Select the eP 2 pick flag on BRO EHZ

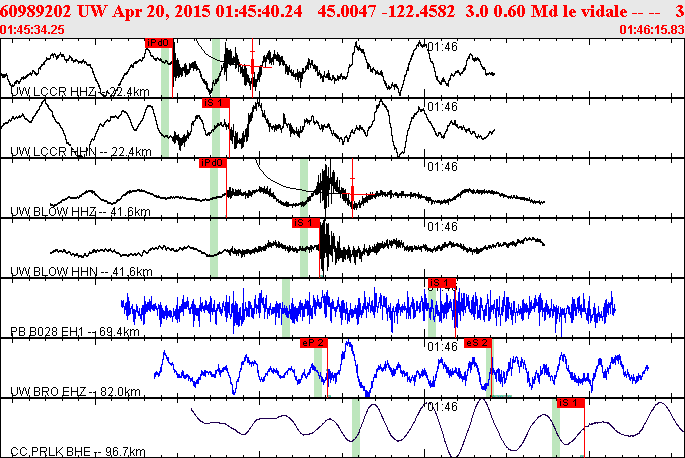pos(314,343)
